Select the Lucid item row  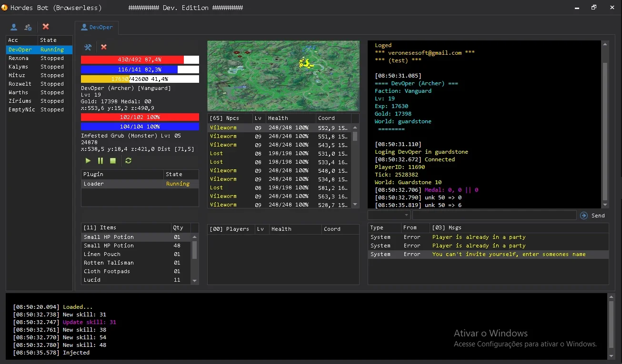point(136,280)
